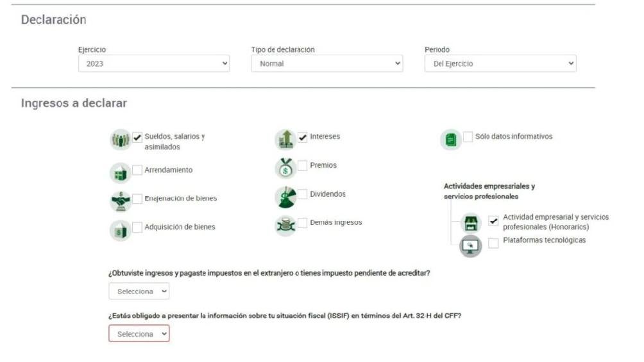Open the Ejercicio year dropdown

pyautogui.click(x=153, y=63)
